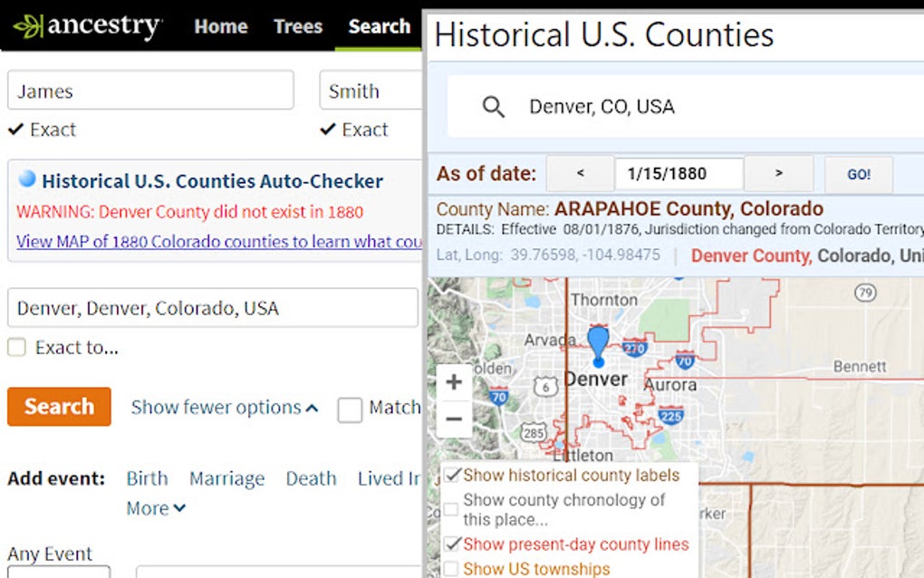The width and height of the screenshot is (924, 578).
Task: Expand the More events dropdown
Action: pyautogui.click(x=156, y=508)
